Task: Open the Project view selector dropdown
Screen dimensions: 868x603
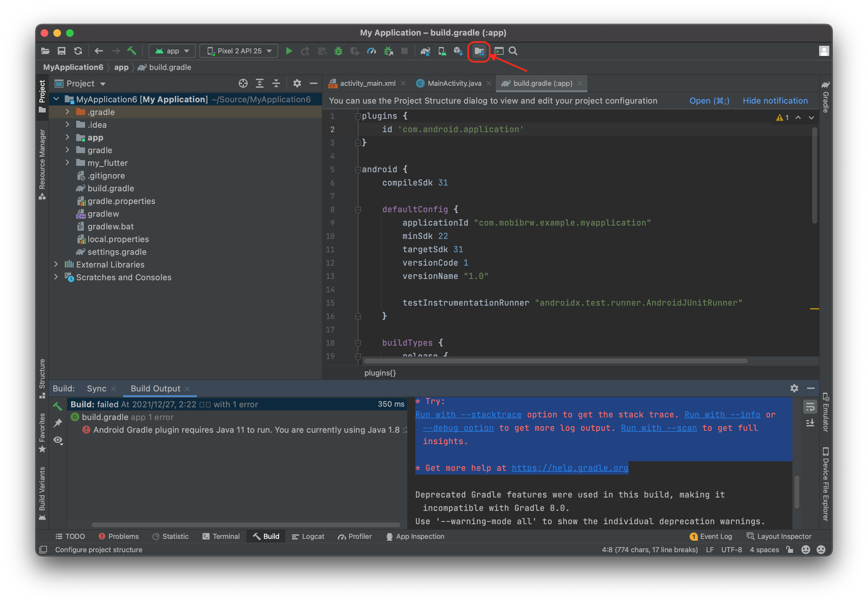Action: point(80,84)
